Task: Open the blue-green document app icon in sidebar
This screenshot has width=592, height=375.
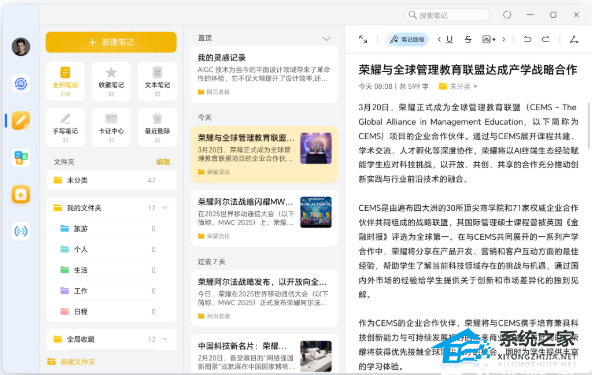Action: [x=21, y=157]
